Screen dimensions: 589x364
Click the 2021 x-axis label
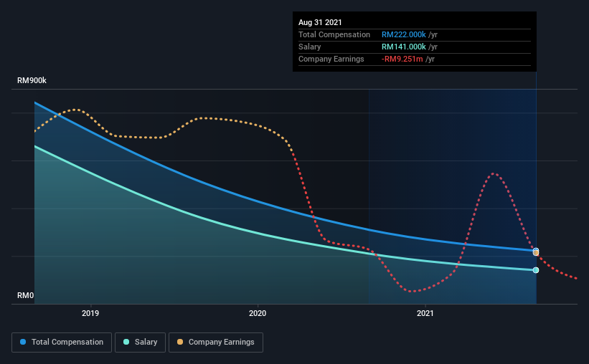(x=425, y=313)
